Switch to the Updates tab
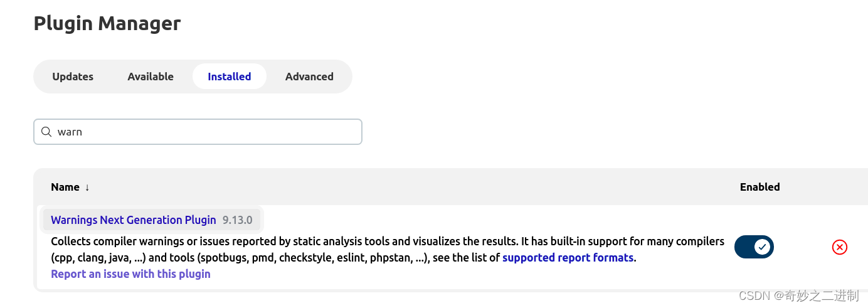 coord(73,77)
